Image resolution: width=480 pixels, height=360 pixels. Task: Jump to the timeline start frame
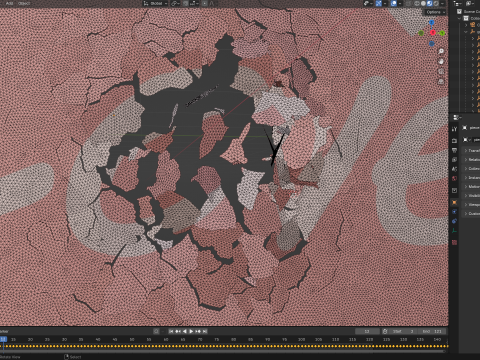pyautogui.click(x=171, y=331)
